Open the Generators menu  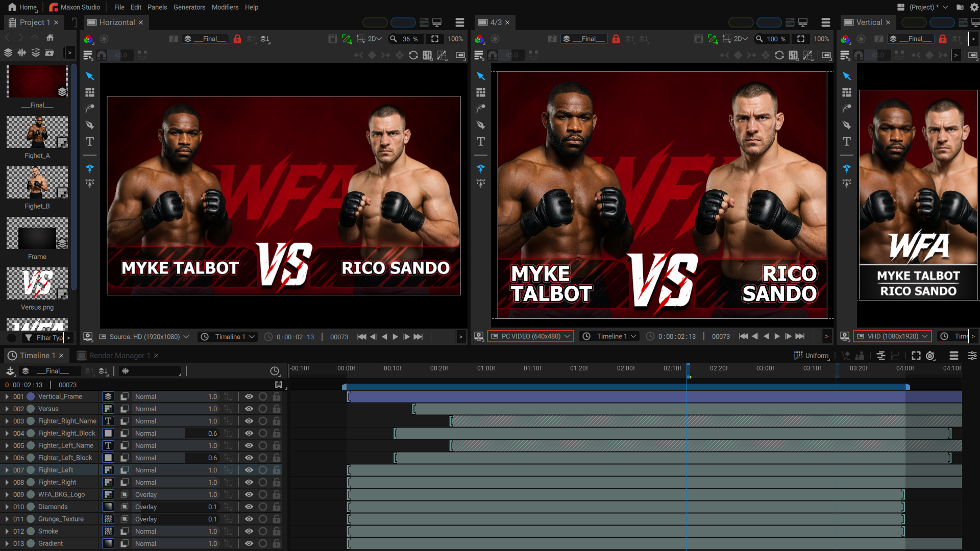[189, 7]
